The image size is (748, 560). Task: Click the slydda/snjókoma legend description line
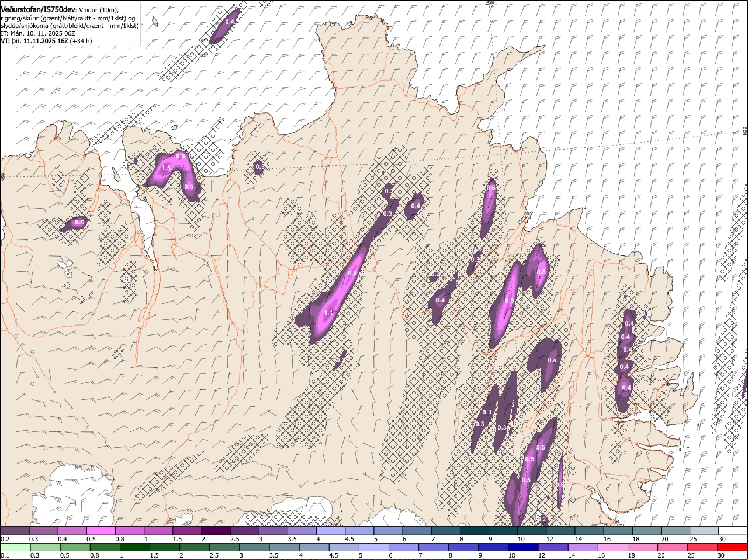(70, 26)
